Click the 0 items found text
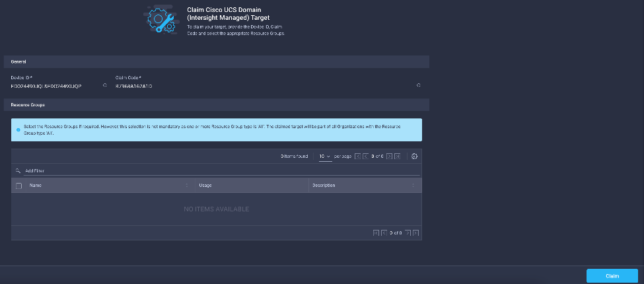This screenshot has width=644, height=284. tap(294, 157)
